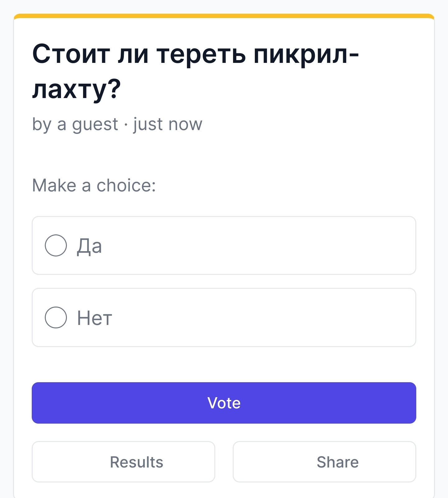Click the word тереть in the poll title
Screen dimensions: 448x498
coord(201,54)
